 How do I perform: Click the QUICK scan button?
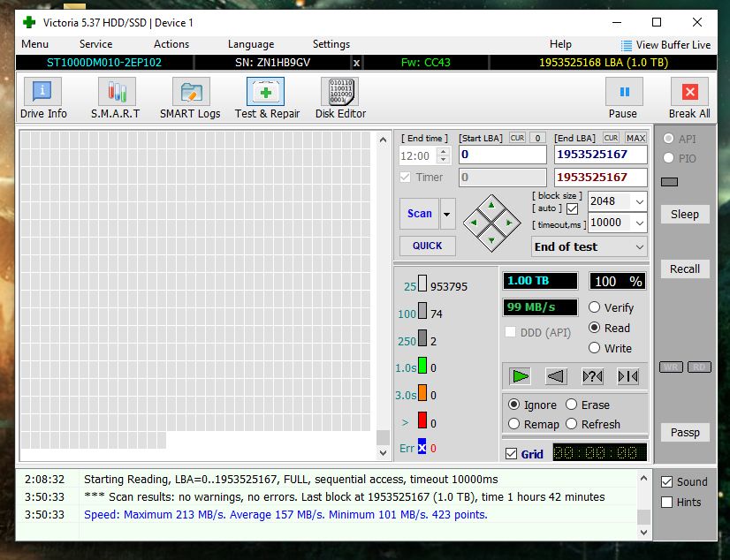click(x=428, y=246)
